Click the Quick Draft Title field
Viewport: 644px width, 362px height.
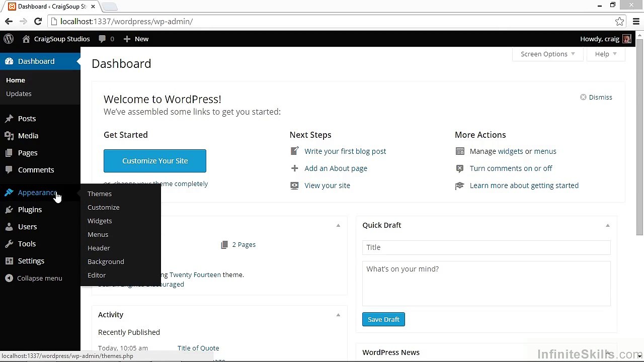(x=487, y=247)
